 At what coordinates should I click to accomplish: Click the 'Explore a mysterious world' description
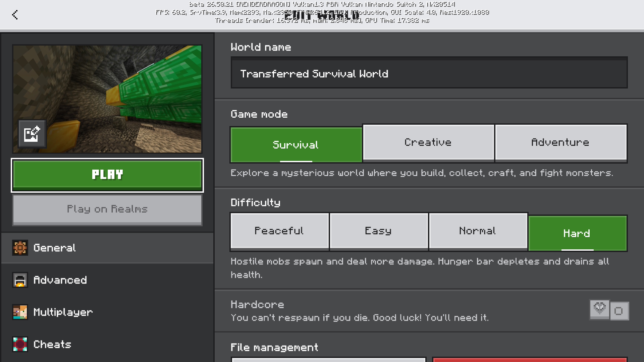422,173
